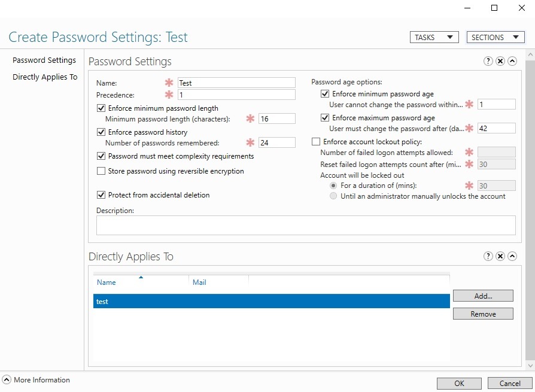Viewport: 535px width, 392px height.
Task: Click the Description text field
Action: point(305,226)
